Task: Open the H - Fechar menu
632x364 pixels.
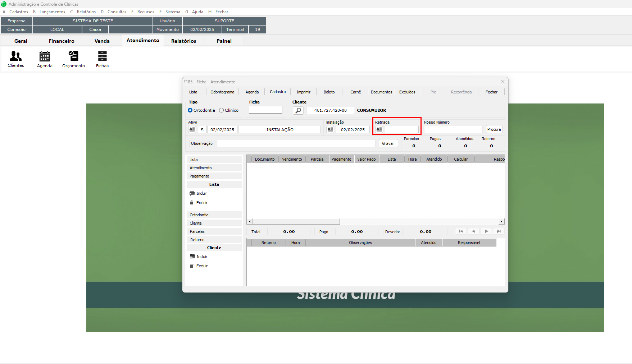Action: pos(218,12)
